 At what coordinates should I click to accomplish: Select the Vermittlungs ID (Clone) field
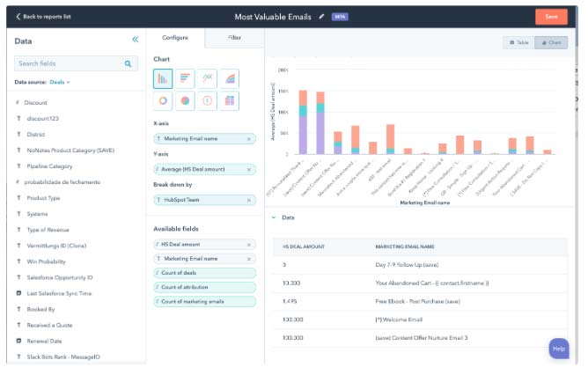56,246
